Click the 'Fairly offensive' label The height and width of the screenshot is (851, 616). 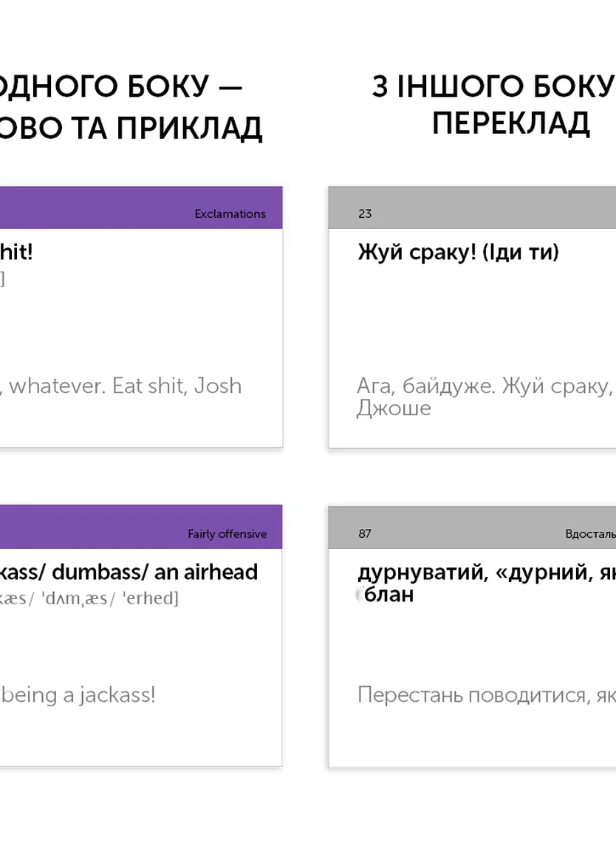[227, 534]
